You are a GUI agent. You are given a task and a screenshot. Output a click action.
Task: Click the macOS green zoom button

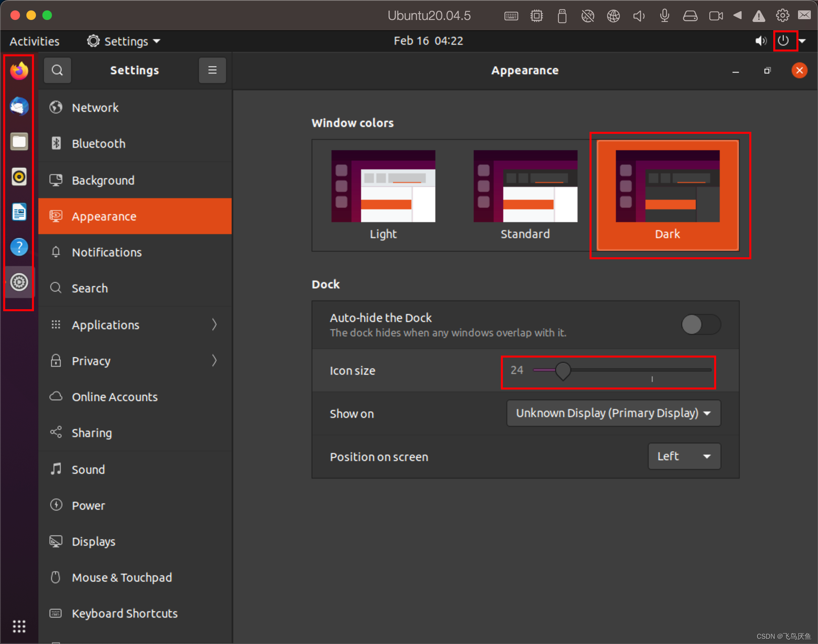pos(47,15)
